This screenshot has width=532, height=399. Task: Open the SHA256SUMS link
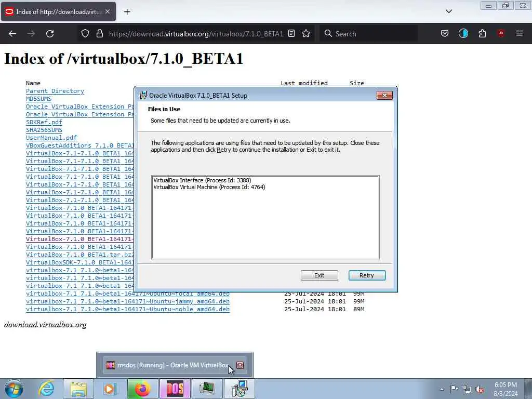click(44, 130)
